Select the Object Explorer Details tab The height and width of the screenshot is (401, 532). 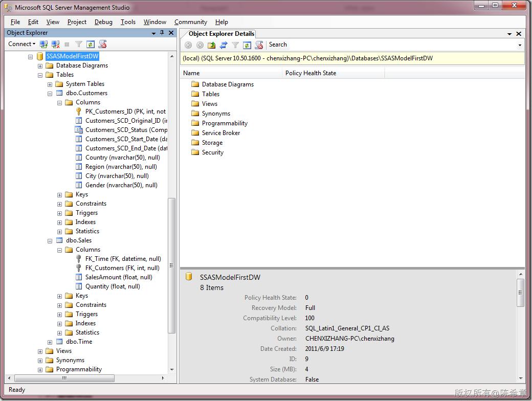click(221, 34)
